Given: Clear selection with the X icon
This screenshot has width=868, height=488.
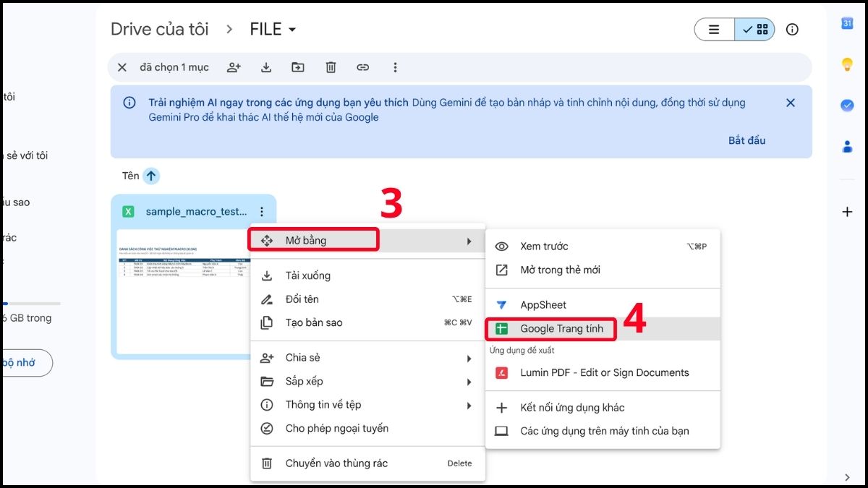Looking at the screenshot, I should pyautogui.click(x=122, y=67).
